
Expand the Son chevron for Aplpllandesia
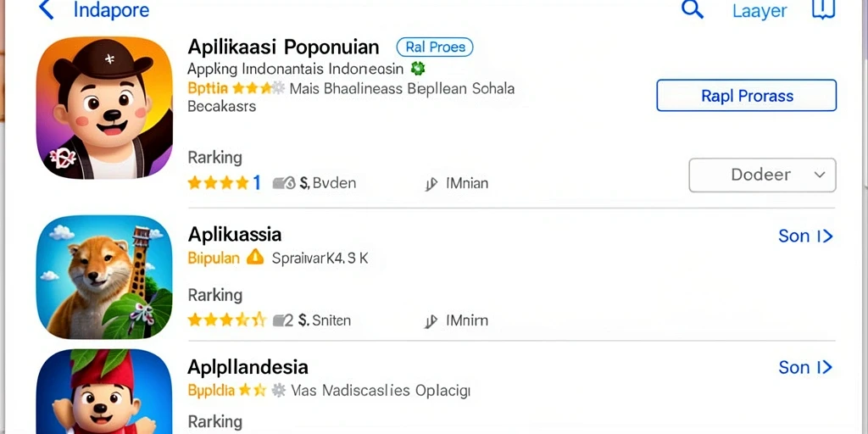point(805,368)
